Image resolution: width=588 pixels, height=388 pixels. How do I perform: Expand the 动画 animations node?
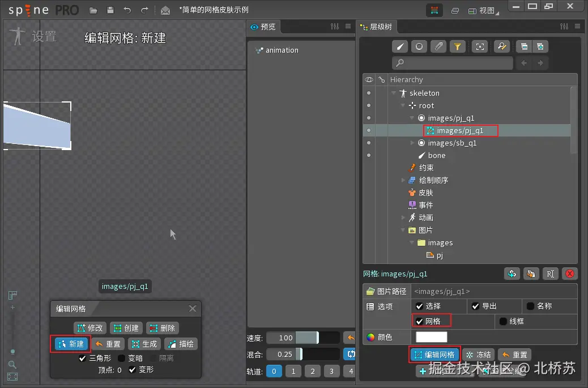(403, 218)
